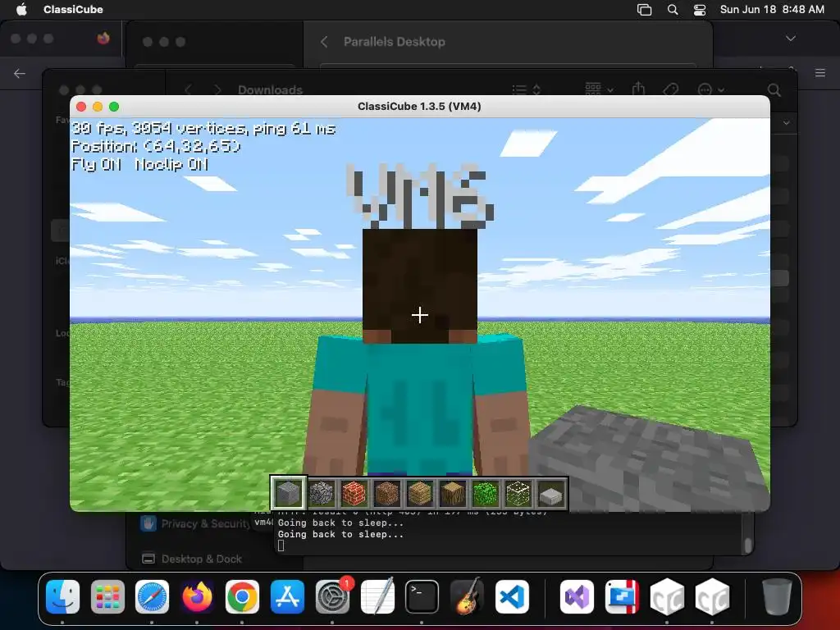This screenshot has height=630, width=840.
Task: Go back in the Firefox window
Action: point(20,73)
